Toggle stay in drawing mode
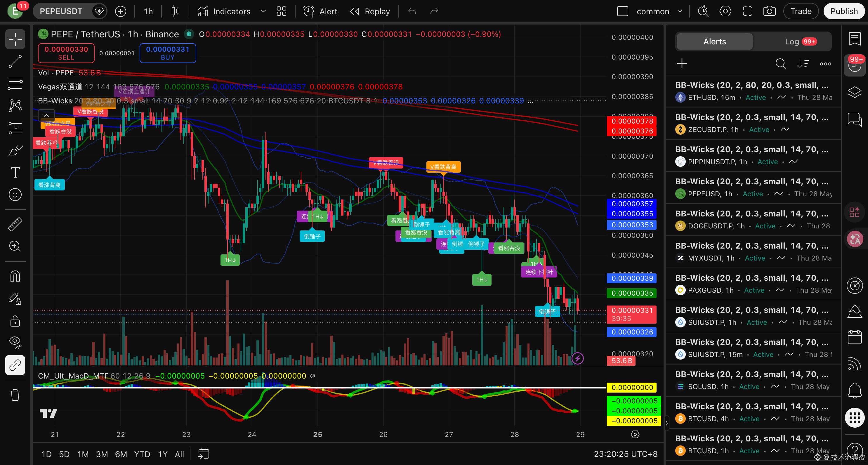This screenshot has width=868, height=465. 15,299
